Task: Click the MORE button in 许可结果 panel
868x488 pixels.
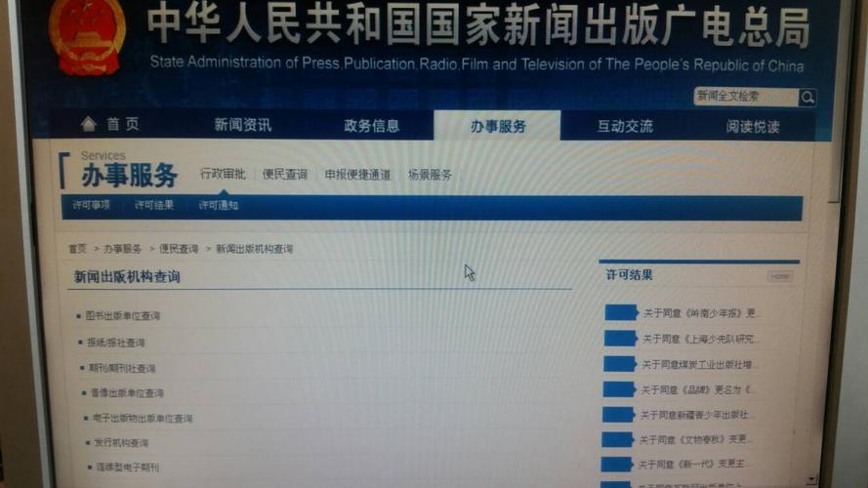Action: [x=780, y=276]
